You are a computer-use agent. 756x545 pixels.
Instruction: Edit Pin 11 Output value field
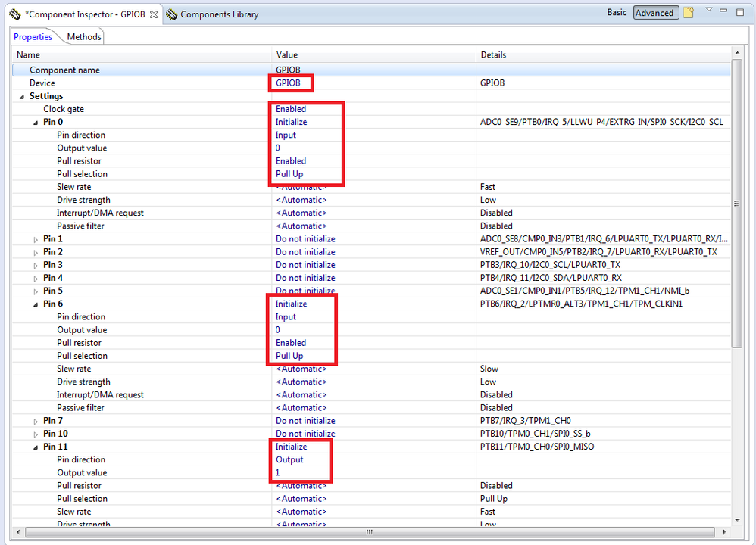(x=278, y=473)
